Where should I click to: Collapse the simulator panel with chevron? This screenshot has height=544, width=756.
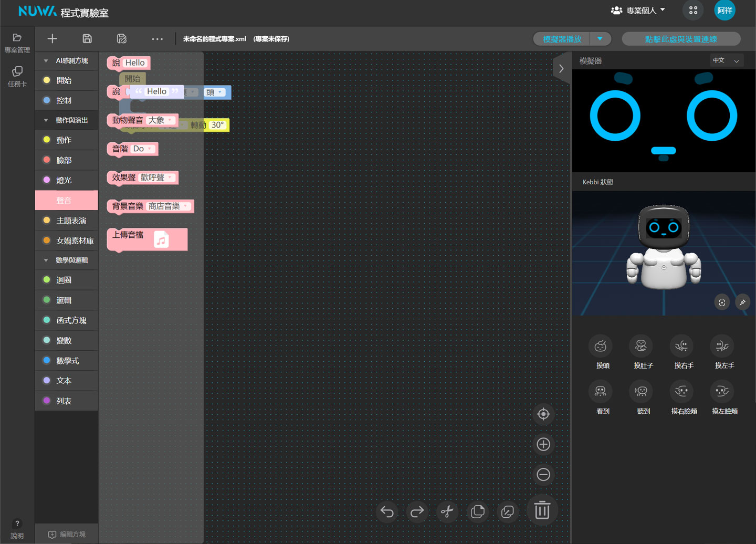[x=561, y=69]
